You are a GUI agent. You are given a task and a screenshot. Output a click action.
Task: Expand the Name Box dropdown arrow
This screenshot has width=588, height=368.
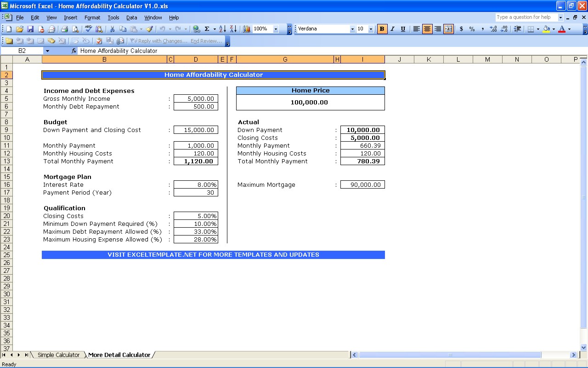pyautogui.click(x=47, y=51)
